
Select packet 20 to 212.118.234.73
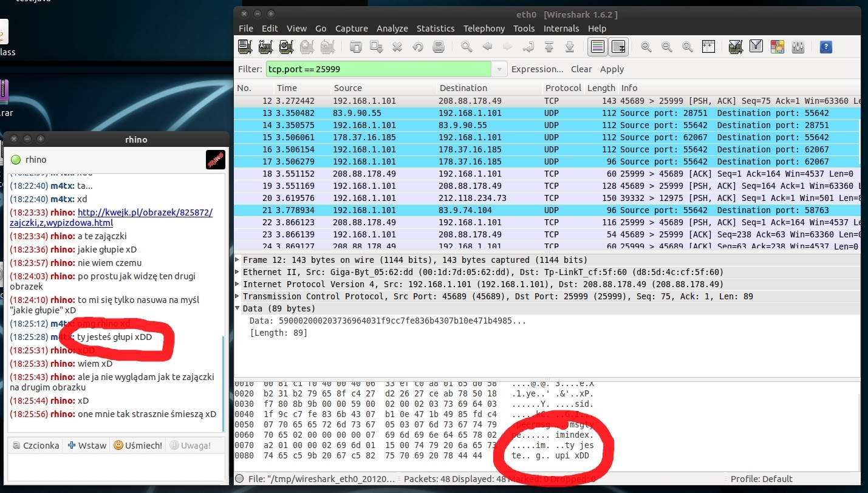tap(547, 198)
